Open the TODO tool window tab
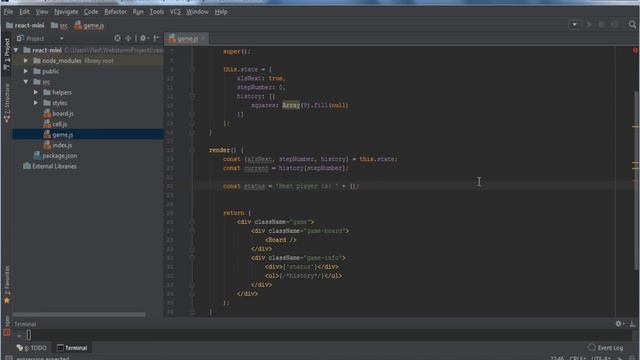This screenshot has height=360, width=640. click(31, 348)
